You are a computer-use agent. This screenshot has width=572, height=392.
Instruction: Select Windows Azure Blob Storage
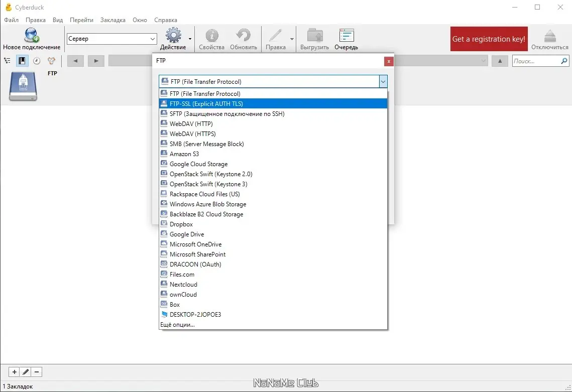(x=273, y=204)
